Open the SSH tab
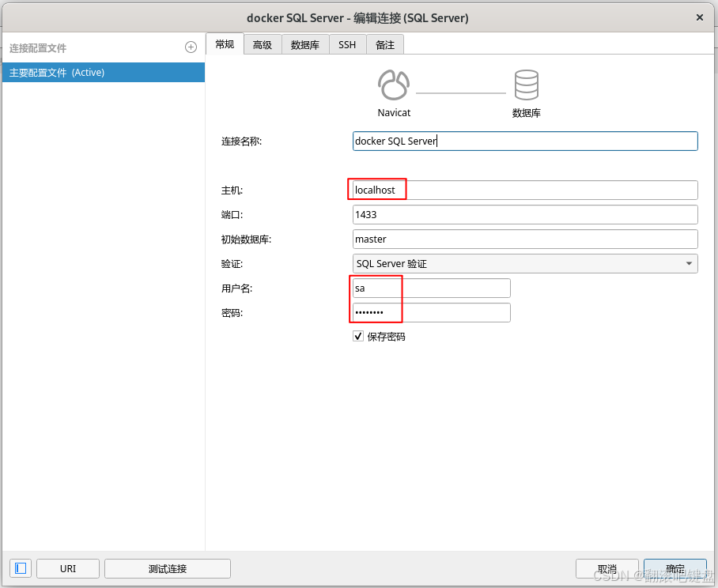The height and width of the screenshot is (588, 718). click(347, 45)
